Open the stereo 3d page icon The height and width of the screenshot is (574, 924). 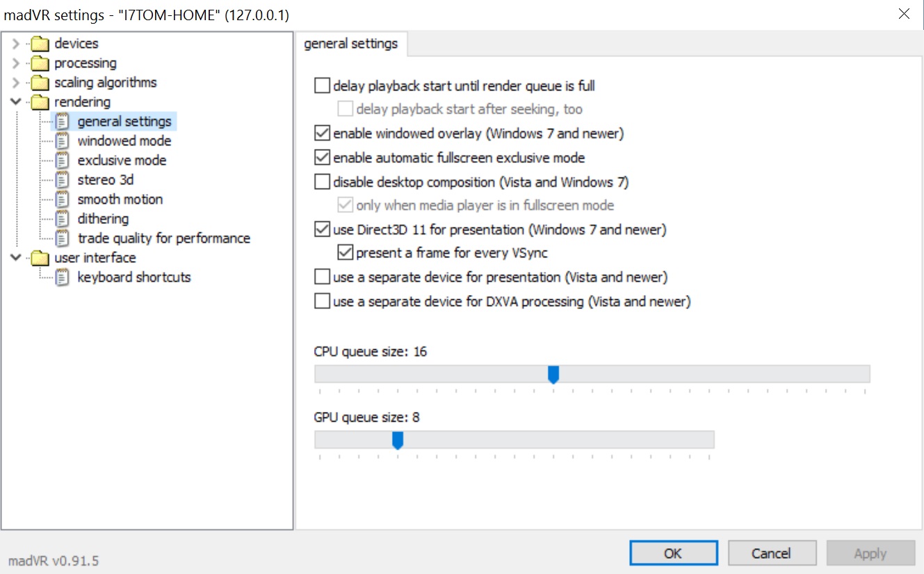[63, 180]
